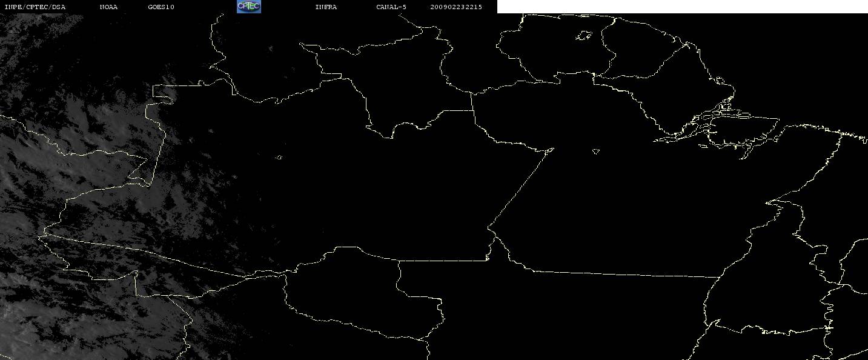Select the INPE/CPTEC/DSA header text
The width and height of the screenshot is (868, 360).
[35, 7]
